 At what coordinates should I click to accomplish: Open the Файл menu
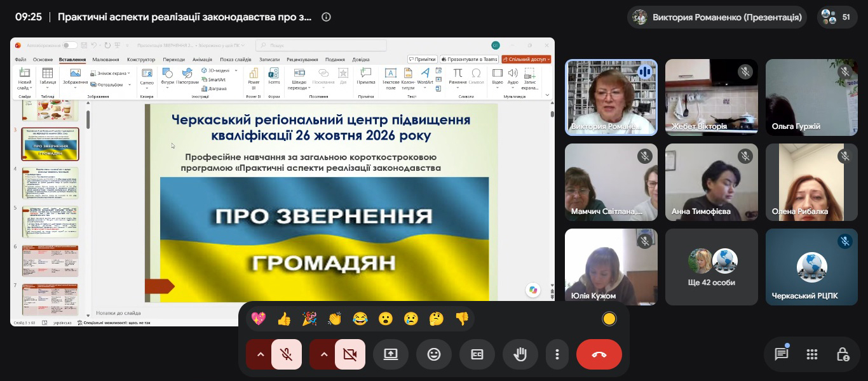pos(20,60)
